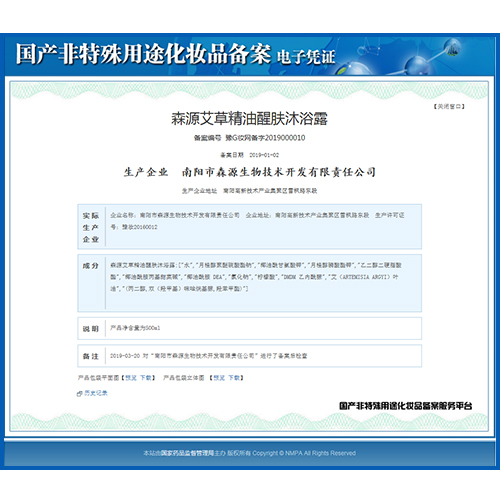Click the 成分 ingredients row label
Screen dimensions: 500x500
point(91,266)
